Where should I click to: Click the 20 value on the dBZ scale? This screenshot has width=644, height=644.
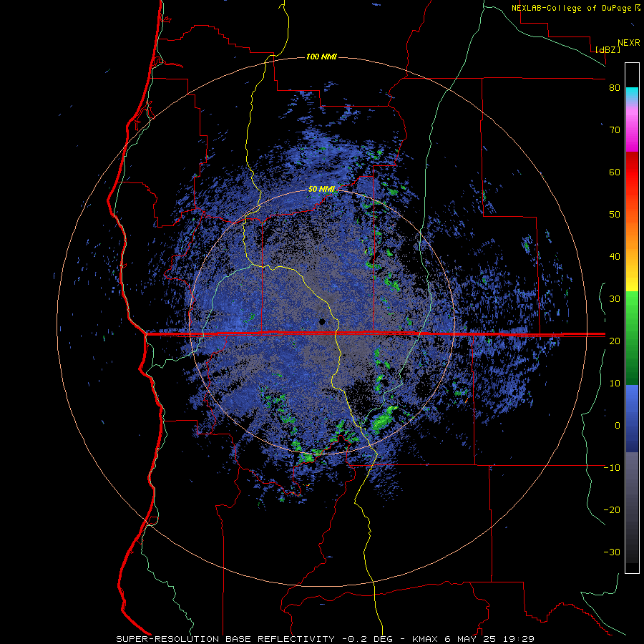tap(615, 341)
